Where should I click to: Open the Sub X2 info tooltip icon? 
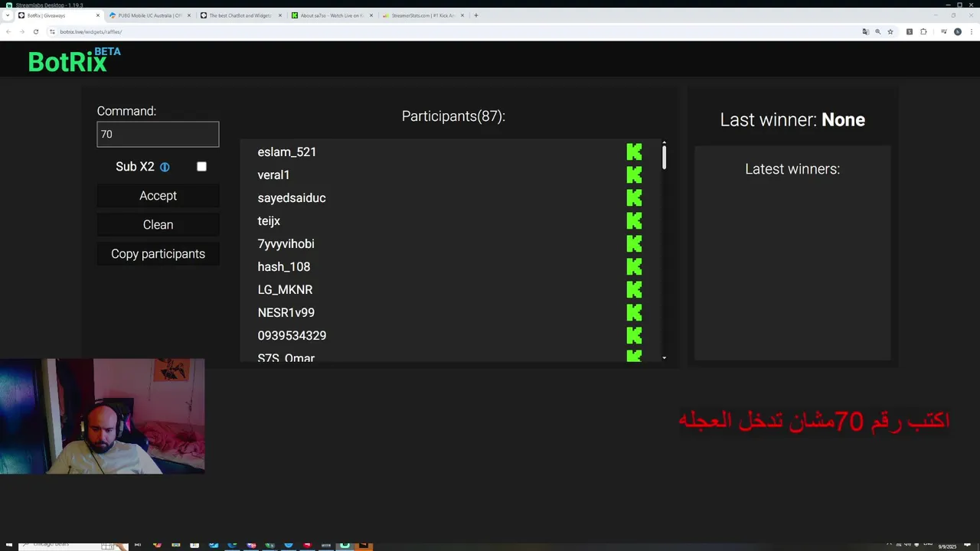pos(165,167)
